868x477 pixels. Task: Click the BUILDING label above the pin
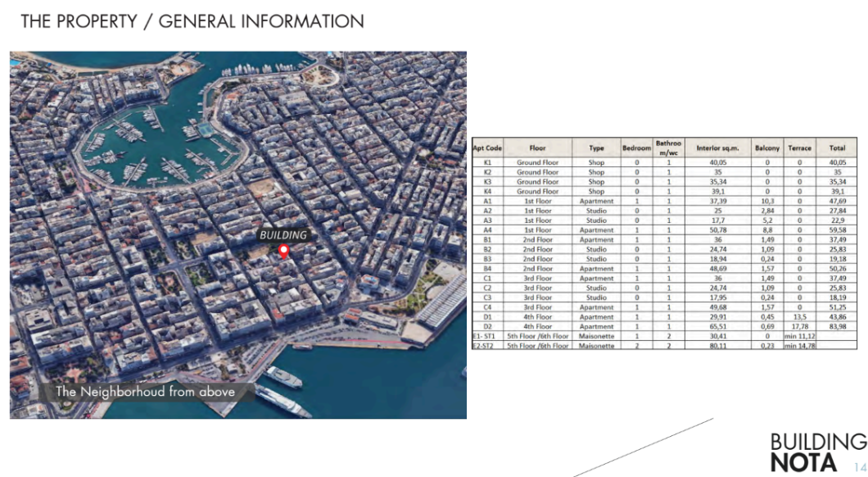point(283,235)
